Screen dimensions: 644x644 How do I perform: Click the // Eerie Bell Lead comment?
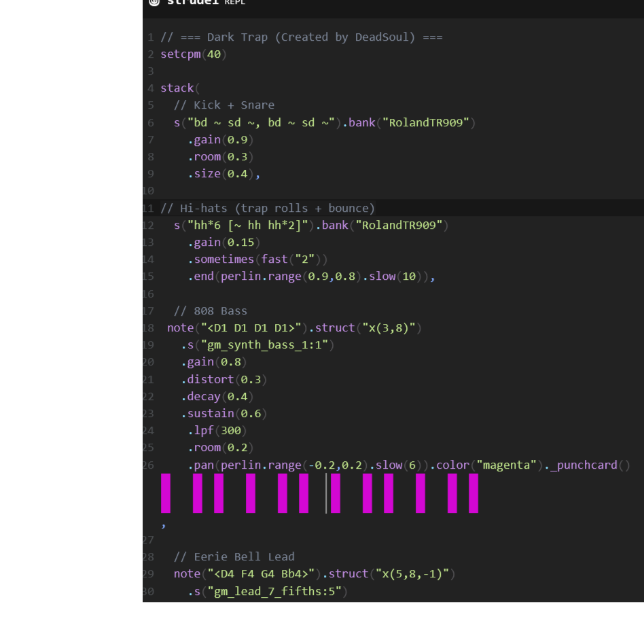coord(234,556)
